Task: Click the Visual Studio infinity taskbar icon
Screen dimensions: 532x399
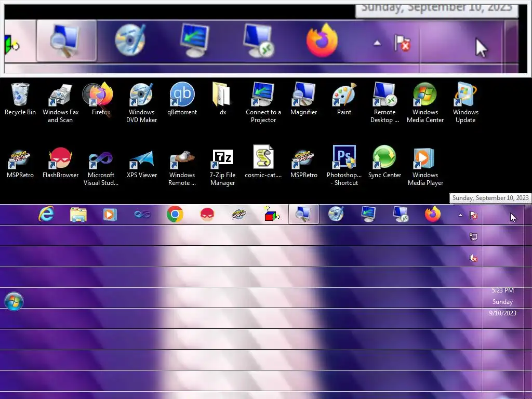Action: tap(142, 215)
